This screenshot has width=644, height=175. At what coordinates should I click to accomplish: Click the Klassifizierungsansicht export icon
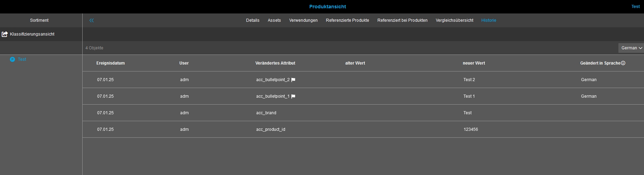point(5,34)
